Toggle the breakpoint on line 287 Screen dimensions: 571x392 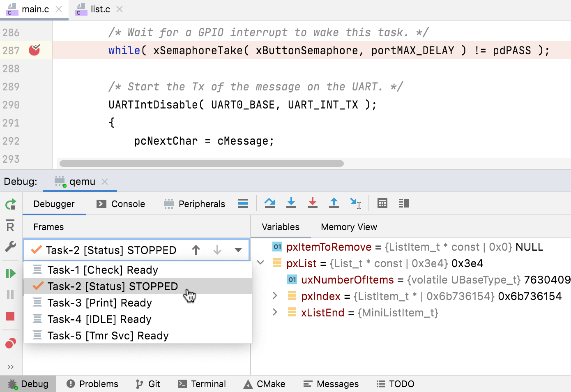pyautogui.click(x=35, y=50)
